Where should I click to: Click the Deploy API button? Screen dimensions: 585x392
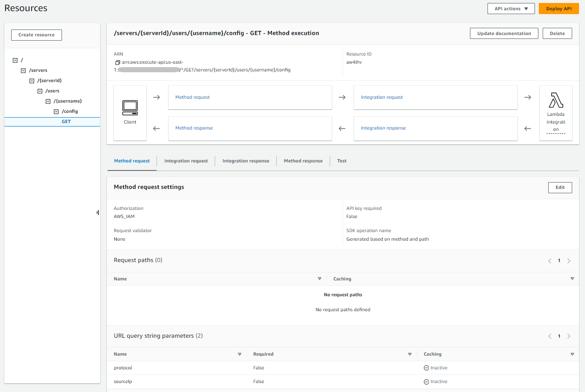[558, 8]
